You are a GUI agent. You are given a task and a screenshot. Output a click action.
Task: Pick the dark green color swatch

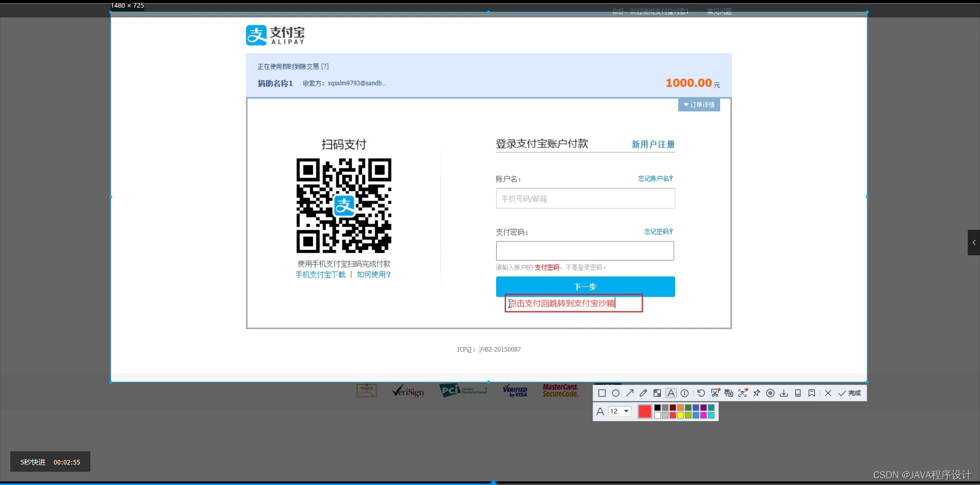click(688, 407)
